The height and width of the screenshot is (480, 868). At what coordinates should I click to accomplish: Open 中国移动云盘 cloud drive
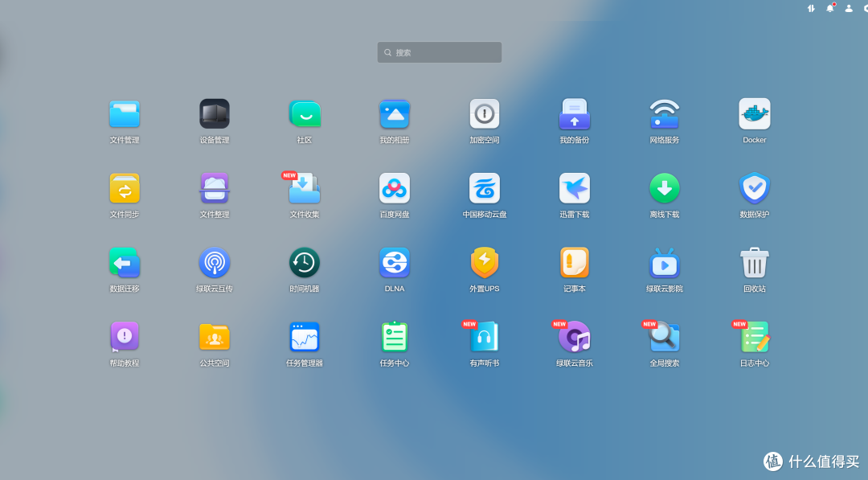pos(485,189)
